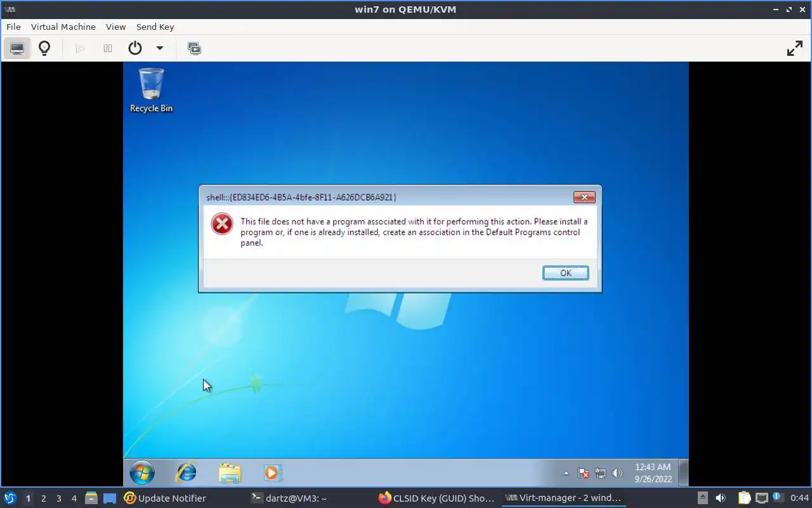The width and height of the screenshot is (812, 508).
Task: Click the blue show-desktop panel icon
Action: pyautogui.click(x=110, y=498)
